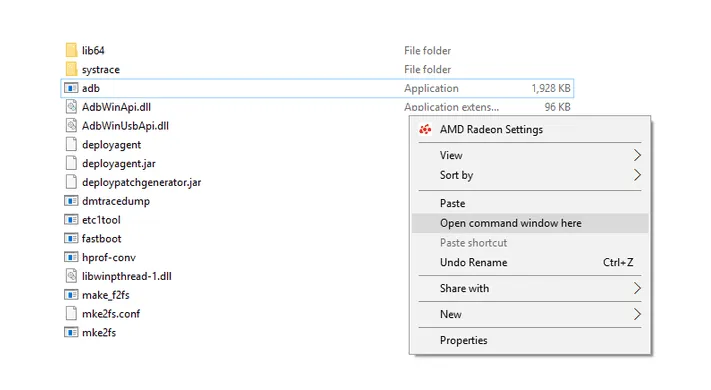The width and height of the screenshot is (711, 390).
Task: Select Undo Rename in context menu
Action: pyautogui.click(x=530, y=263)
